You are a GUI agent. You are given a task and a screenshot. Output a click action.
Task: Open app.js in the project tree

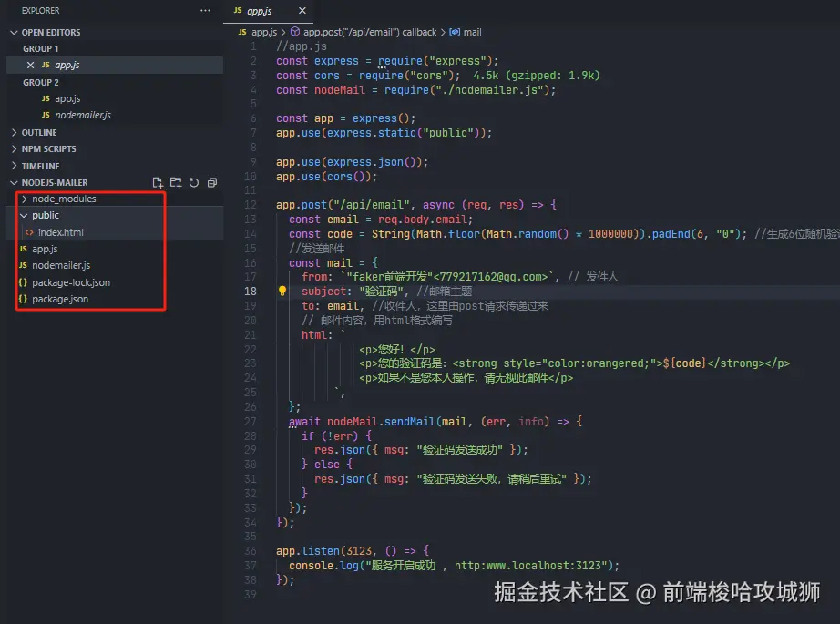point(45,249)
